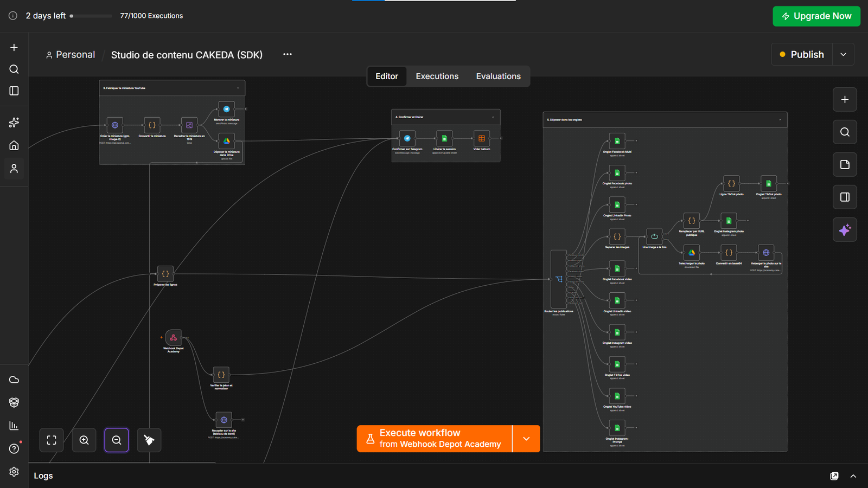Click the Zoom in magnifier button
This screenshot has width=868, height=488.
click(84, 440)
